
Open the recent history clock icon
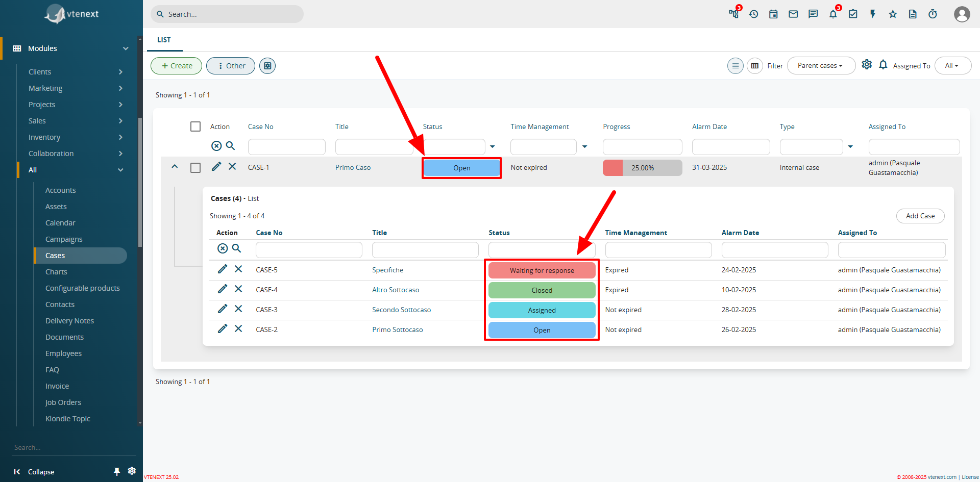[x=753, y=14]
